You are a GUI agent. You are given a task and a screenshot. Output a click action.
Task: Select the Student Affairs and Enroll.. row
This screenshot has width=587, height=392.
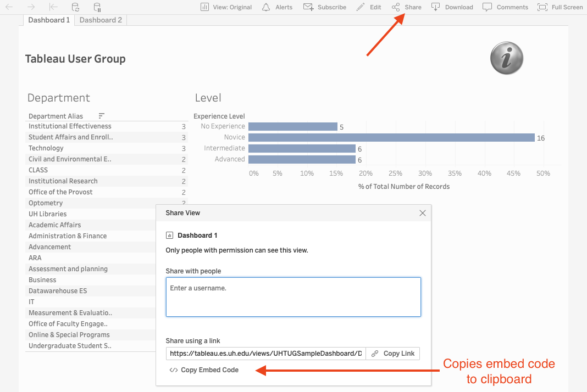pyautogui.click(x=107, y=137)
